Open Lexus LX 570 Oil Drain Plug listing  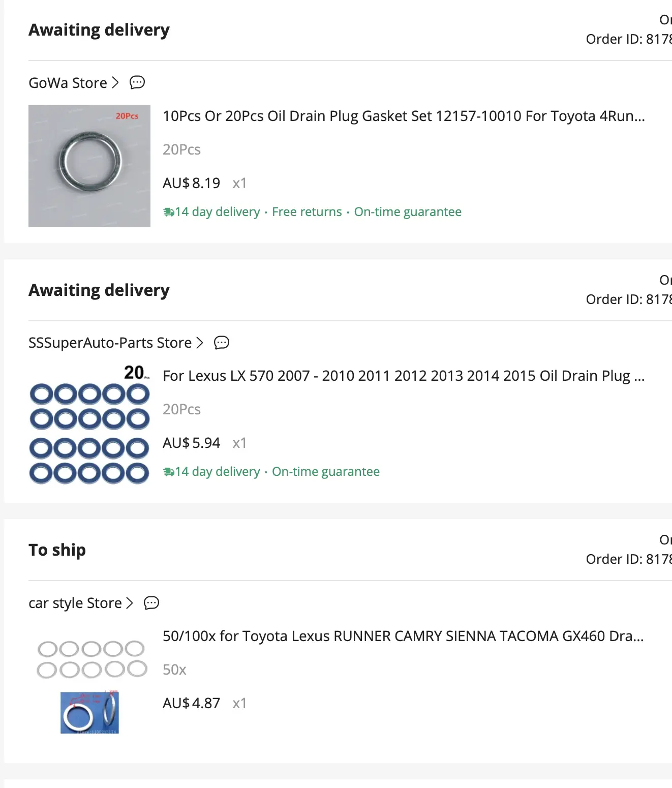pos(404,376)
